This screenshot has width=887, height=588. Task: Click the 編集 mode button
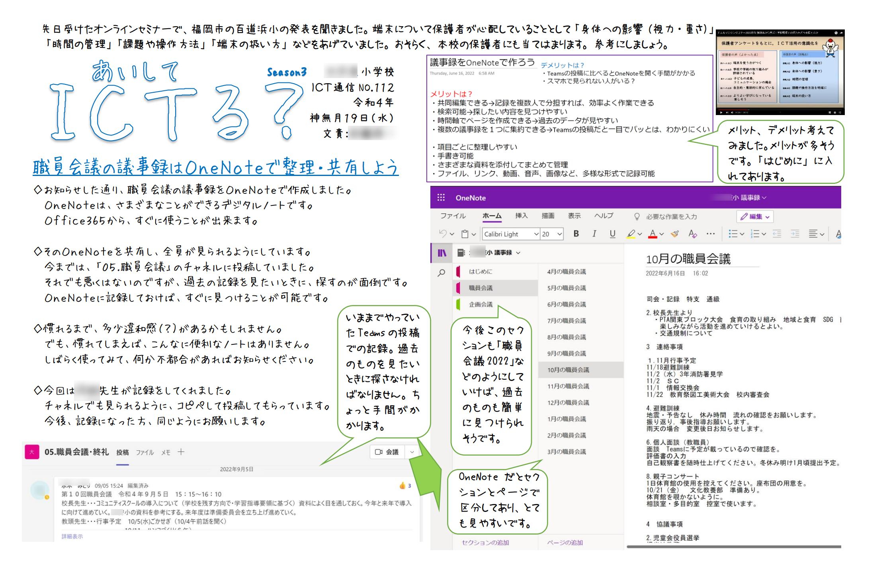755,217
